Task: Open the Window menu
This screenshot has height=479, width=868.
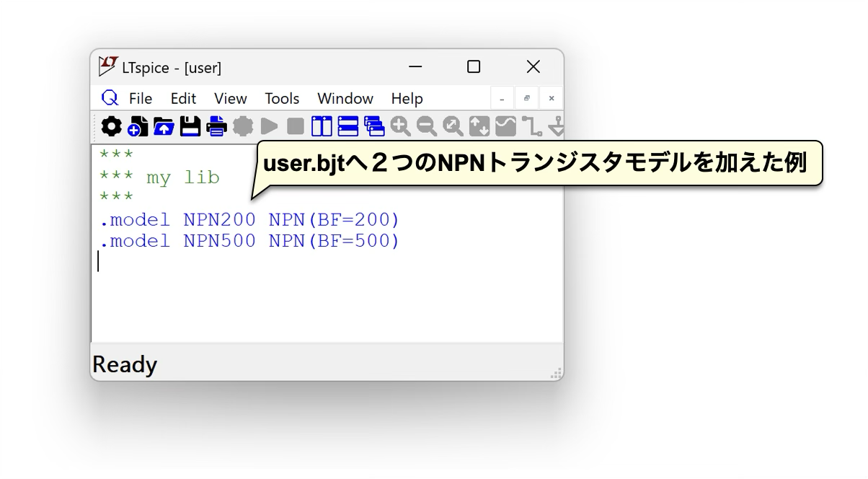Action: coord(345,98)
